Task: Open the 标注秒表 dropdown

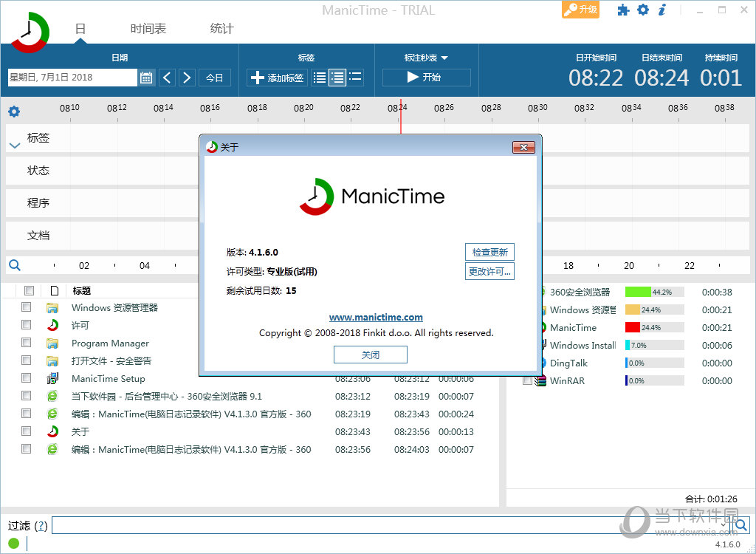Action: tap(426, 58)
